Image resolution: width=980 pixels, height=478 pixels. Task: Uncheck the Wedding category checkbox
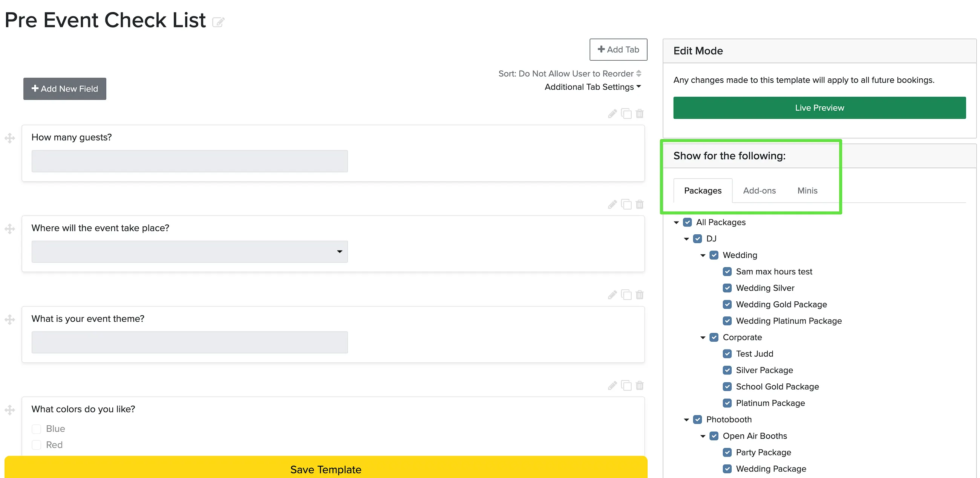click(x=714, y=255)
